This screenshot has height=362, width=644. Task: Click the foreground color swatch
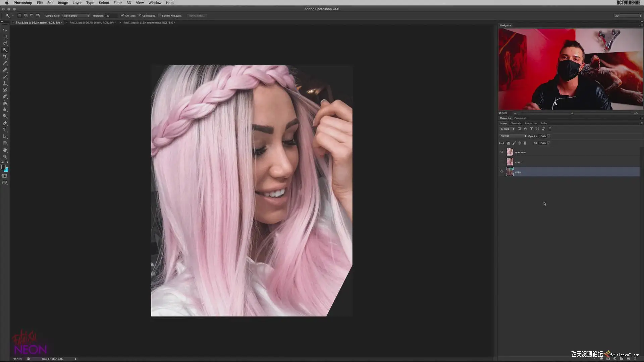click(3, 167)
